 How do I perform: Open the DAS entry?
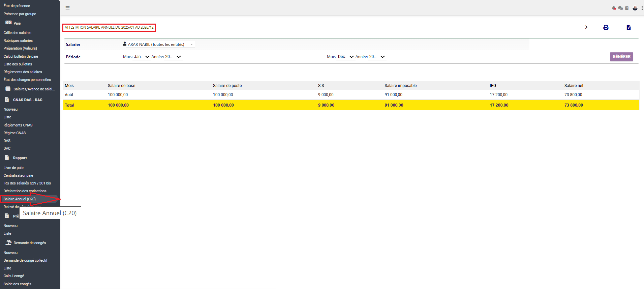[x=7, y=141]
